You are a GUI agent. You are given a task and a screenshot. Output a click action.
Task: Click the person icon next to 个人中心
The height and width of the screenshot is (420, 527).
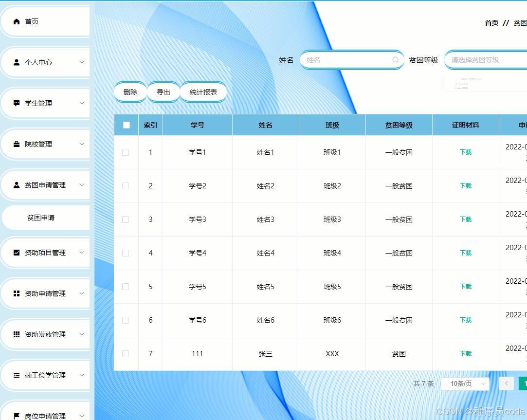17,62
